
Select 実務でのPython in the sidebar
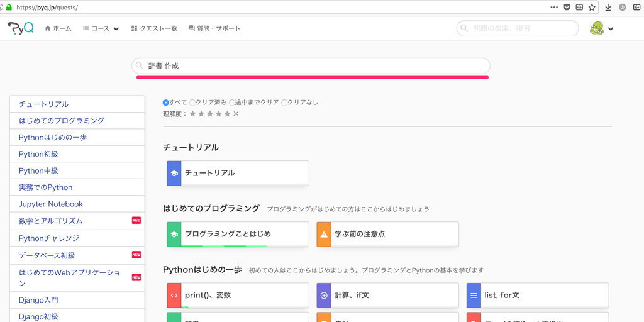tap(77, 187)
